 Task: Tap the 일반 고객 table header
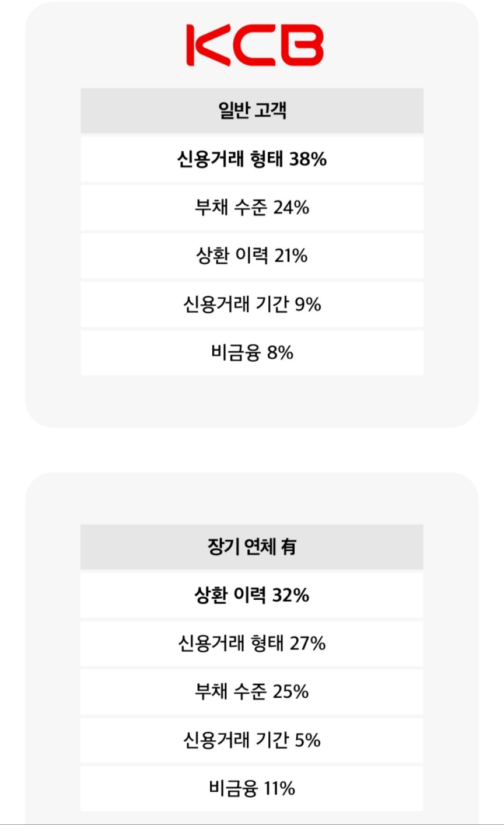tap(252, 110)
